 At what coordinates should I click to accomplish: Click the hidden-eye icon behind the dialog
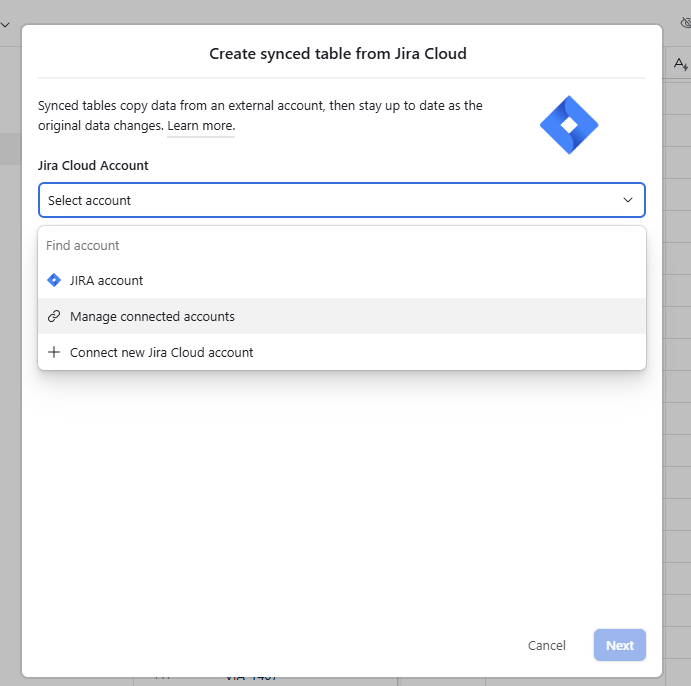686,22
